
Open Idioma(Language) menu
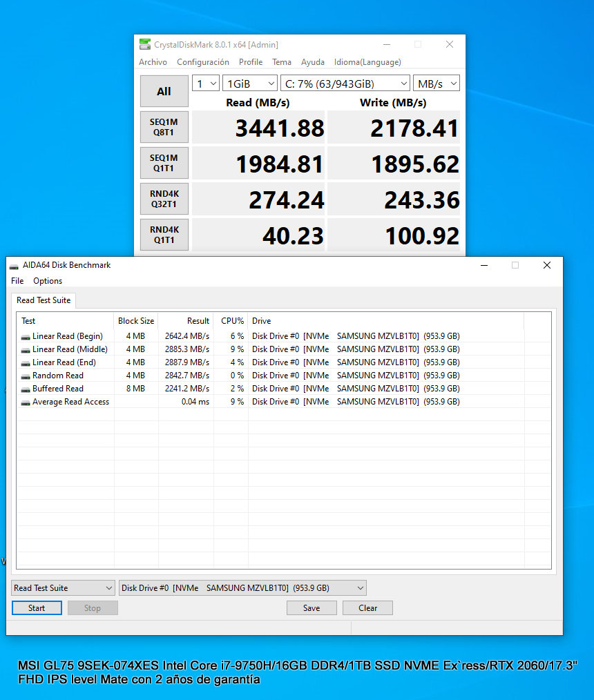pyautogui.click(x=367, y=62)
